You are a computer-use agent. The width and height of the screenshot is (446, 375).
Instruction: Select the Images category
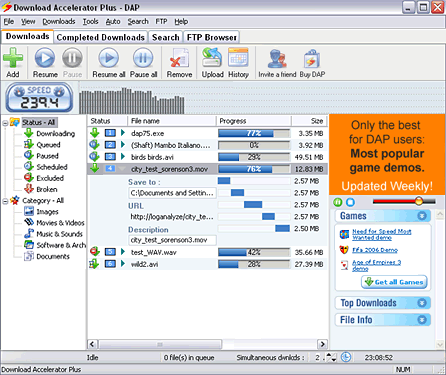coord(47,212)
